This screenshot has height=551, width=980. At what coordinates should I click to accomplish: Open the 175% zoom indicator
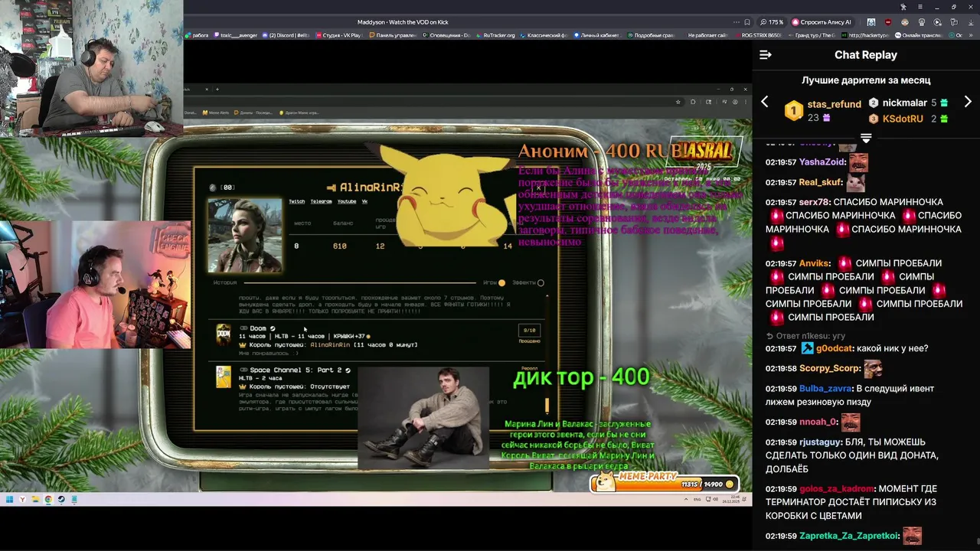(772, 22)
